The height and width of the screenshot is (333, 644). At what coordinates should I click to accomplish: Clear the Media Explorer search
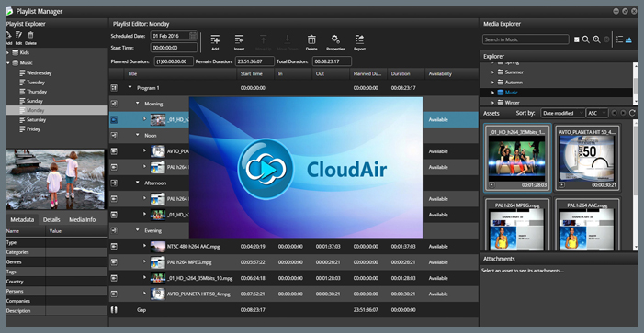(x=606, y=39)
